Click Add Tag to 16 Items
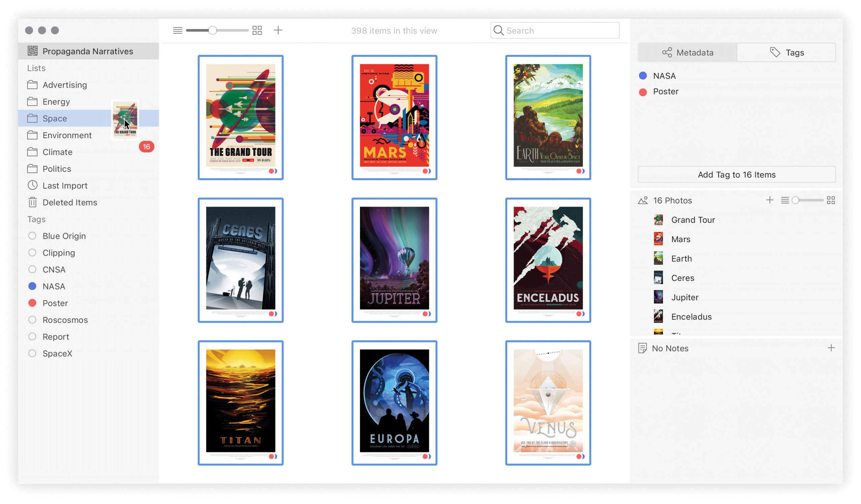The width and height of the screenshot is (861, 504). tap(736, 175)
